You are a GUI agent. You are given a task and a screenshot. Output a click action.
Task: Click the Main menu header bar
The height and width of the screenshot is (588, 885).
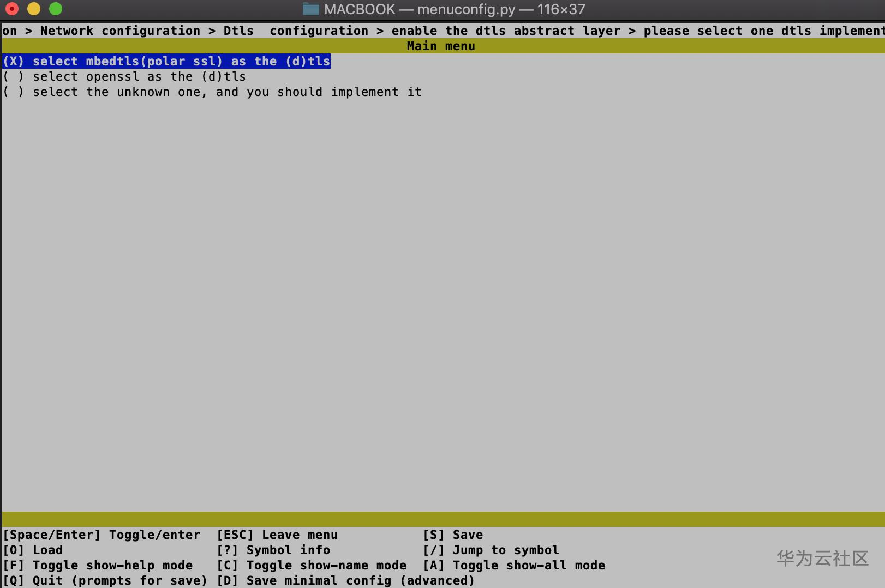click(x=440, y=46)
